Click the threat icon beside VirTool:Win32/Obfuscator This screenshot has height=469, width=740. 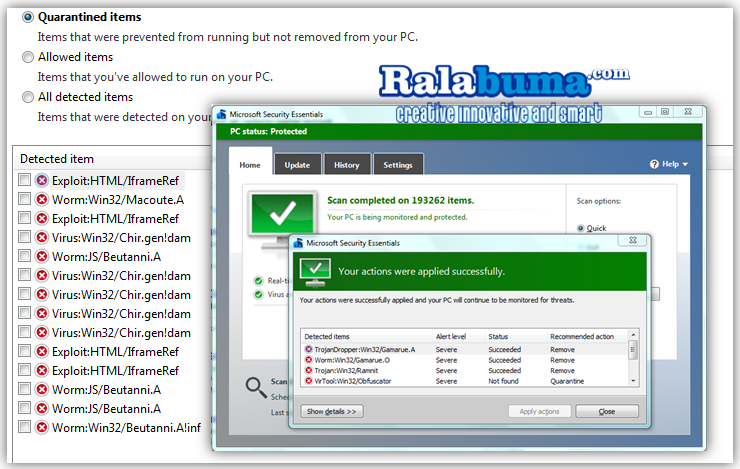(309, 381)
